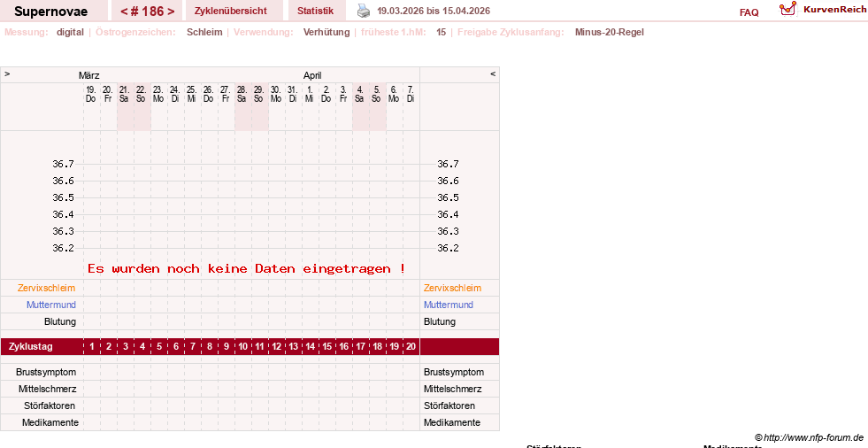Viewport: 868px width, 448px height.
Task: Select the Östrogenzeichen value 'Schleim'
Action: coord(204,32)
